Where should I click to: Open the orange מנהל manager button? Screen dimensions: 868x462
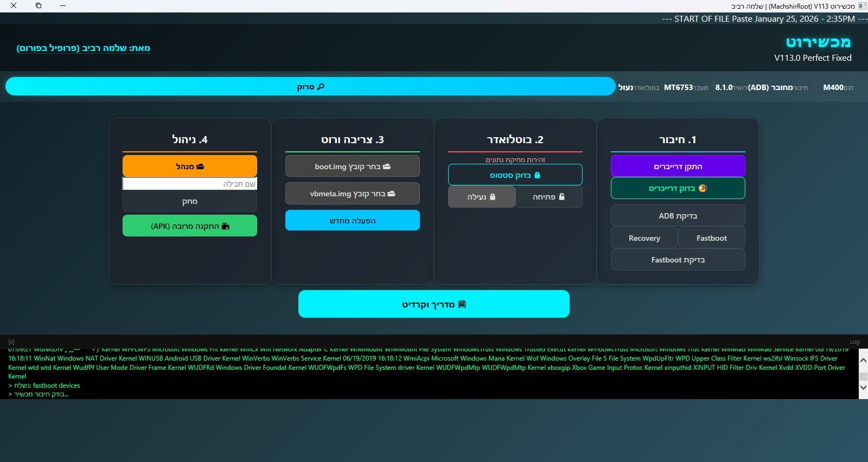pyautogui.click(x=189, y=166)
